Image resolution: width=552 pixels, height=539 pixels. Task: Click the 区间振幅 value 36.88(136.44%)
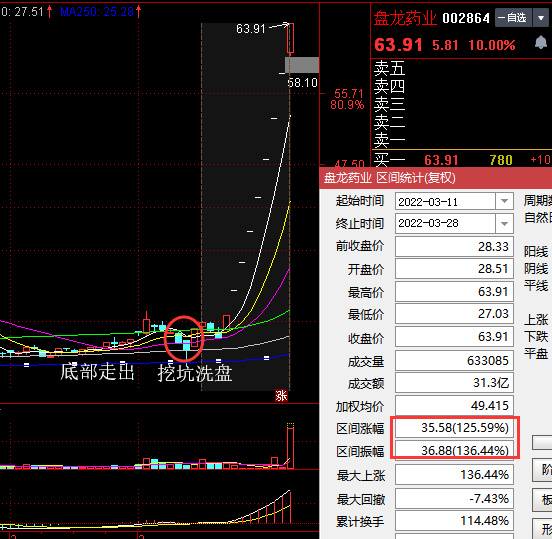click(x=454, y=450)
